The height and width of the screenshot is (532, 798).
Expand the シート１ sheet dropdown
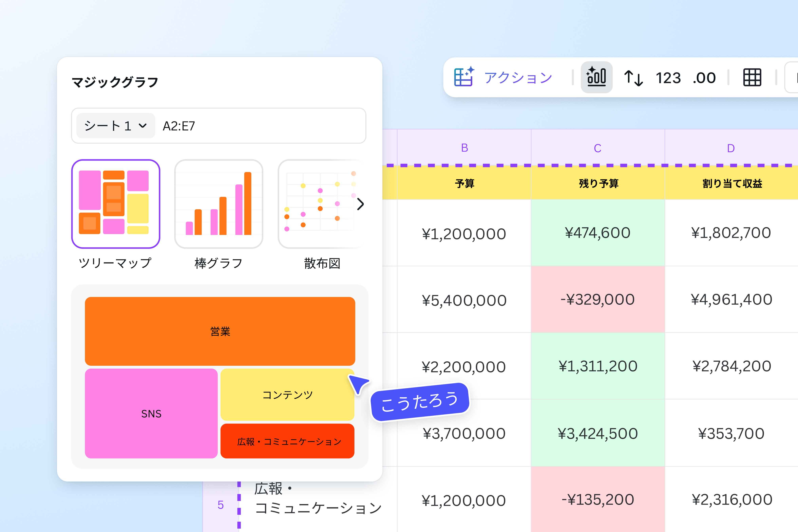(x=116, y=126)
